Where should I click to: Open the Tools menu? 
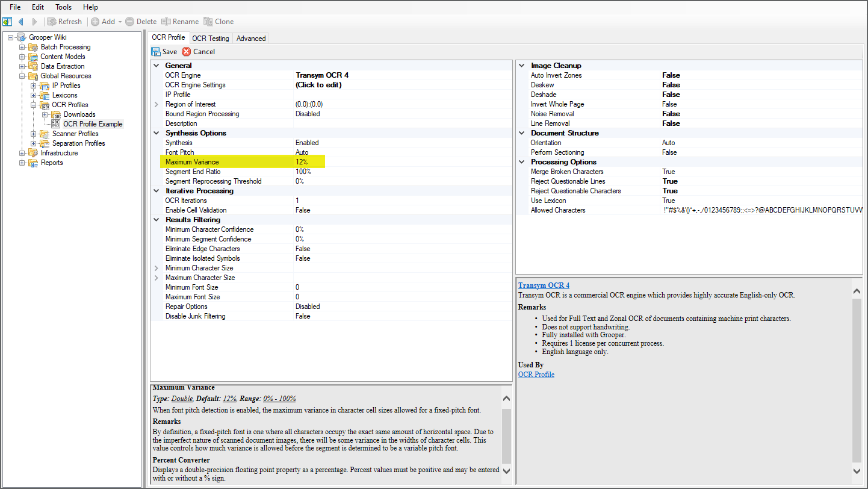[x=63, y=7]
